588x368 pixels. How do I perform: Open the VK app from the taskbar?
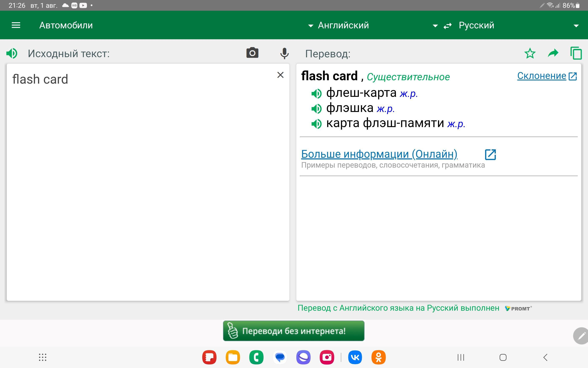(355, 357)
